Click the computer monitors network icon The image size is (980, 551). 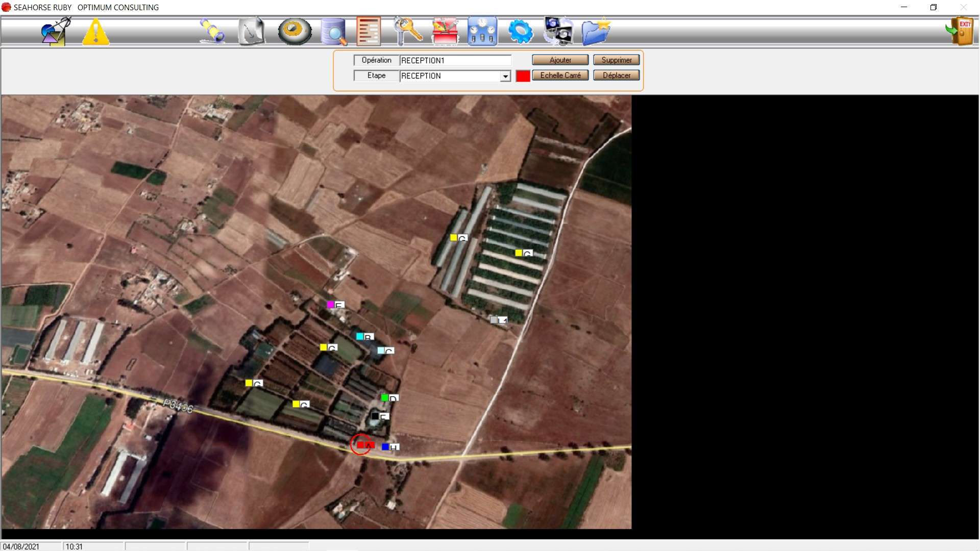558,32
